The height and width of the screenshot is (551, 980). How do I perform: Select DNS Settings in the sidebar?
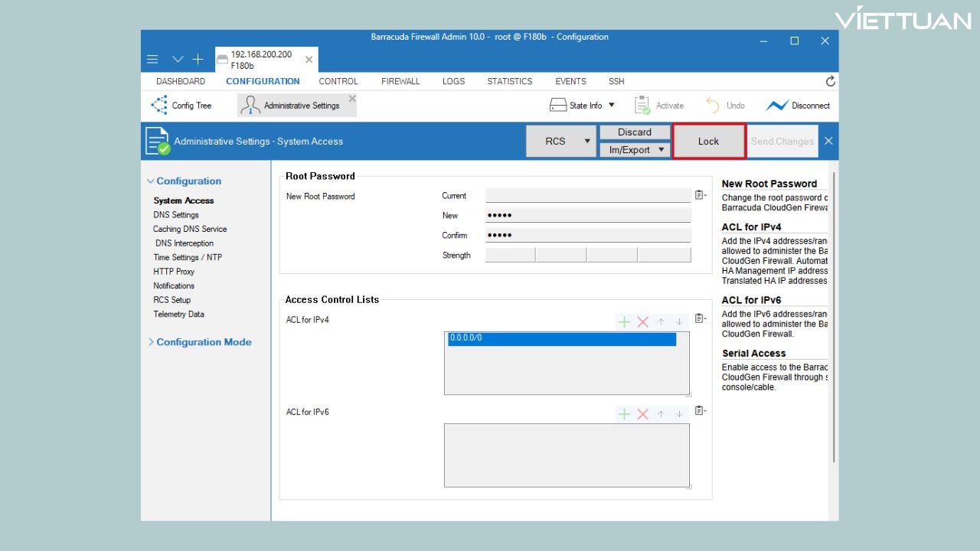pos(175,215)
